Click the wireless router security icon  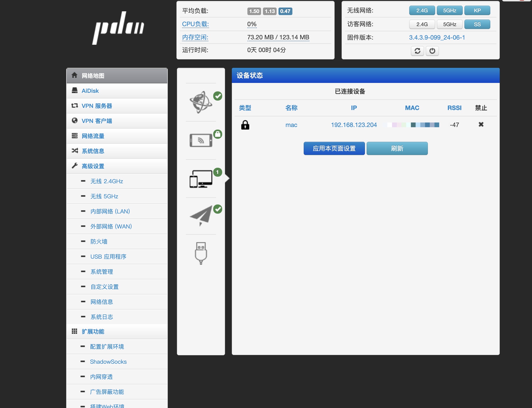[x=201, y=140]
